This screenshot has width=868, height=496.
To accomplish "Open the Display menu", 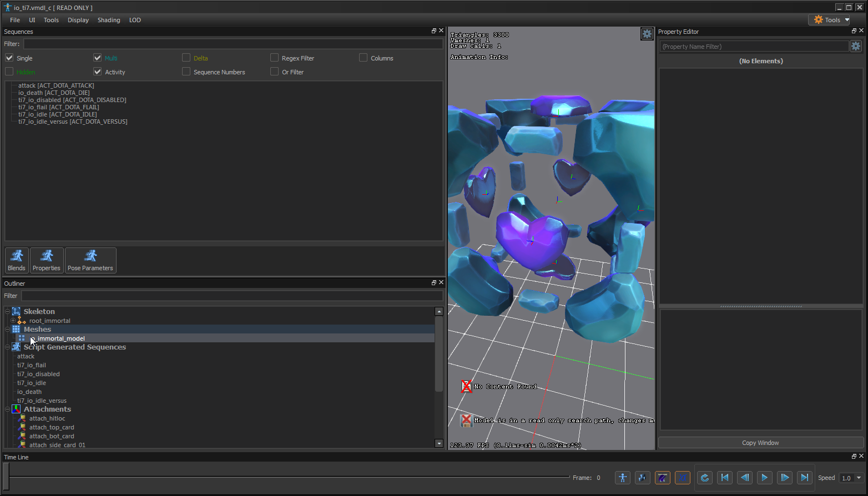I will [78, 20].
